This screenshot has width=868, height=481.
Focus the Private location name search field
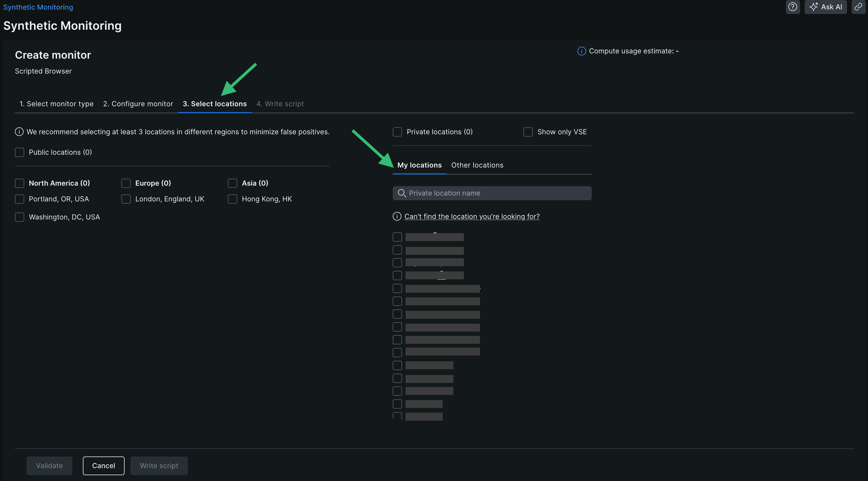pos(499,193)
